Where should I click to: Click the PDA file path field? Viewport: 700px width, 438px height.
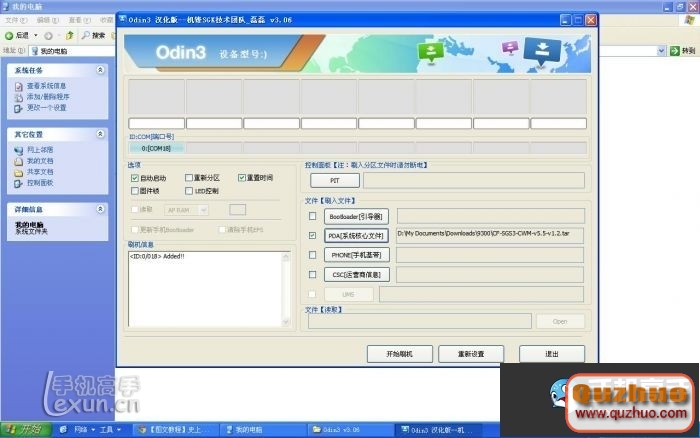coord(490,235)
